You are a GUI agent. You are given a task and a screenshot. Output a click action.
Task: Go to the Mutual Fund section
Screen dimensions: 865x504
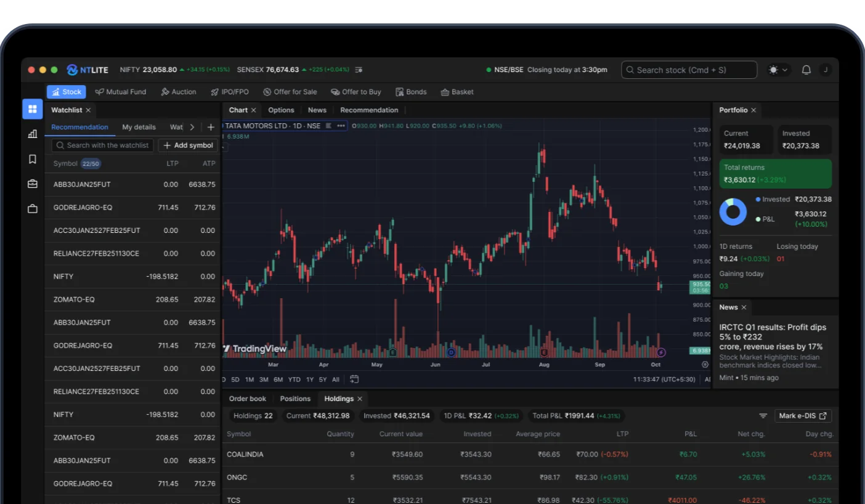click(121, 92)
